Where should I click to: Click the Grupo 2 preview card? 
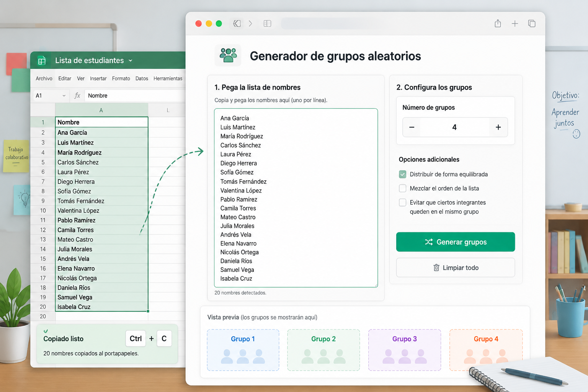[x=323, y=350]
